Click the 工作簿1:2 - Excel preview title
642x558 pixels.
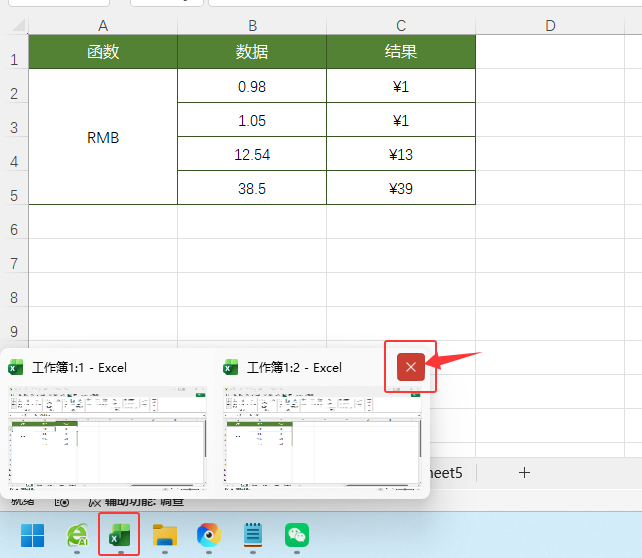click(x=294, y=368)
